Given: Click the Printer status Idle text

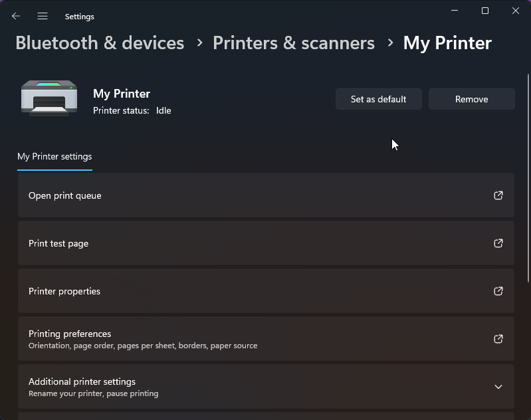Looking at the screenshot, I should click(132, 111).
